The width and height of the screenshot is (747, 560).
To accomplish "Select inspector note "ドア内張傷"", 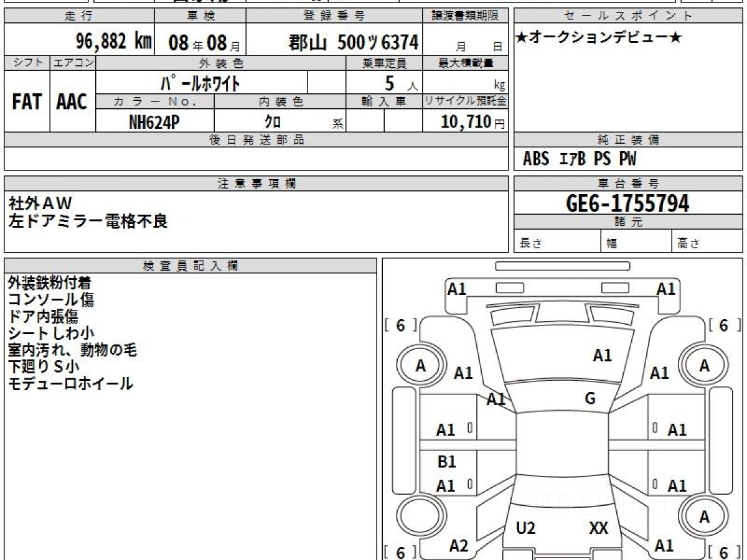I will 43,317.
